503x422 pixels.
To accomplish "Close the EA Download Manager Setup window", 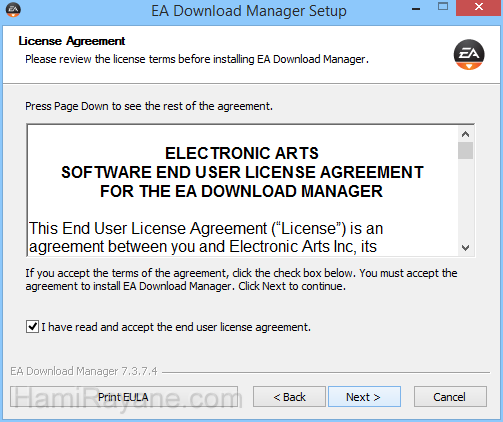I will click(479, 7).
